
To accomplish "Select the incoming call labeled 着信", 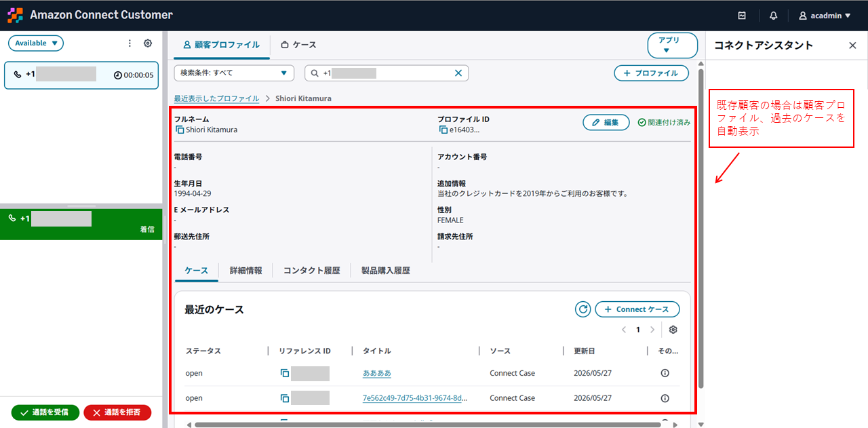I will (x=81, y=223).
